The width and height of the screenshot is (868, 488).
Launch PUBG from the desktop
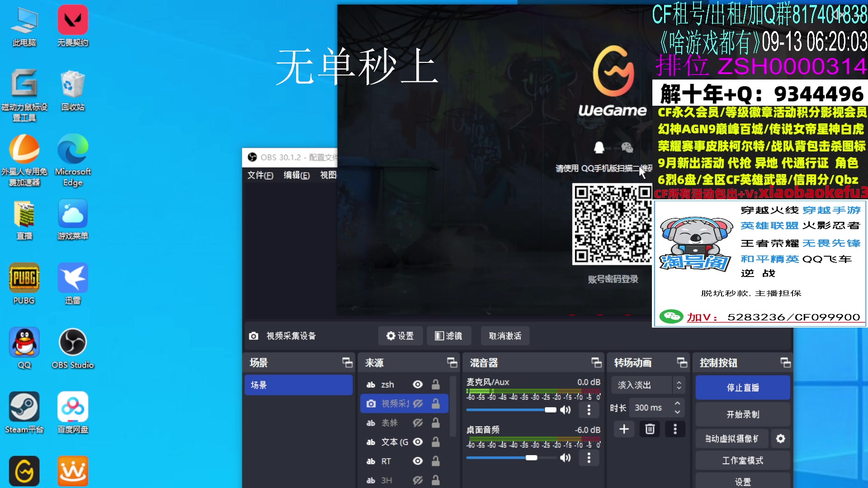[24, 284]
